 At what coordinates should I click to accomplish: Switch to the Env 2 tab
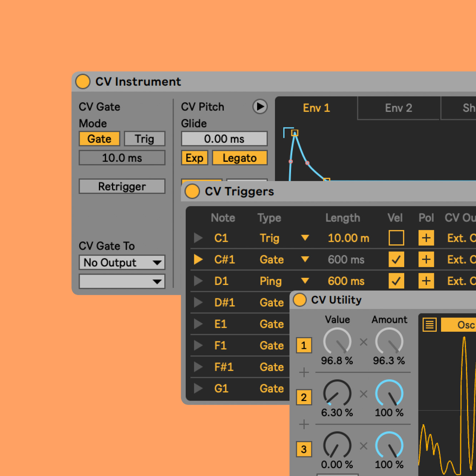click(x=398, y=108)
